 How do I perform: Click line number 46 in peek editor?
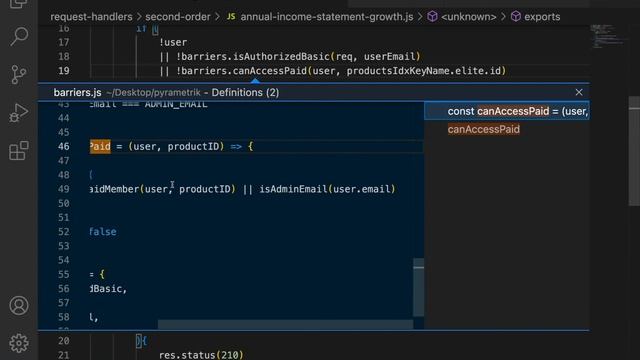[x=64, y=147]
